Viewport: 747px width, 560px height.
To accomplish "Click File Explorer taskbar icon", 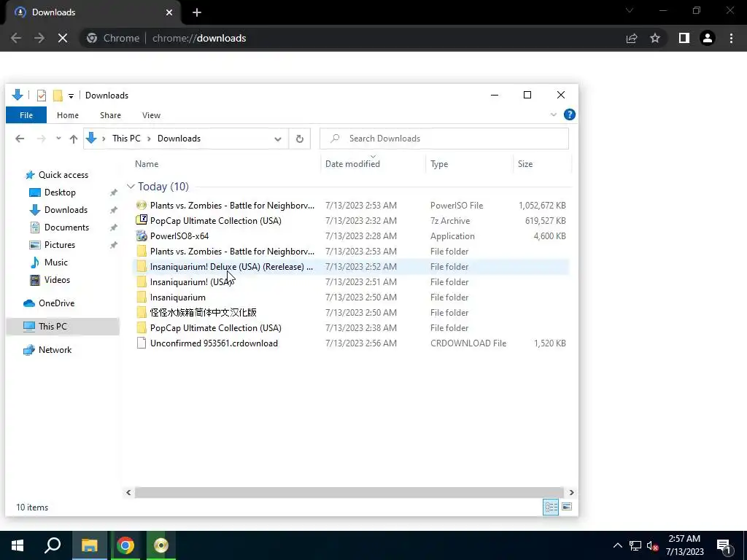I will pos(89,545).
